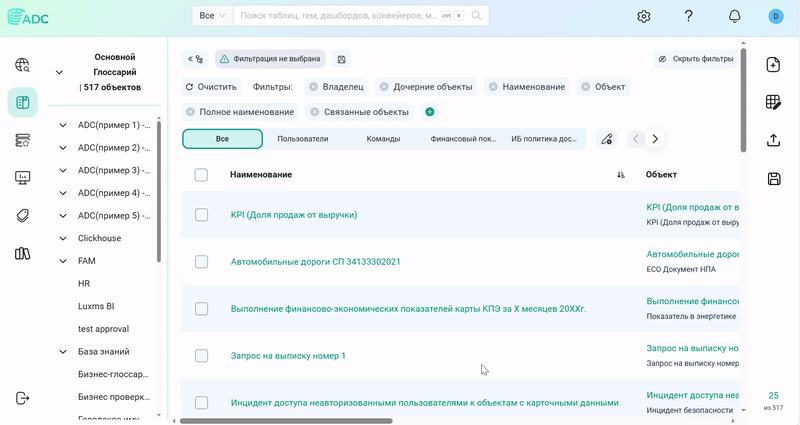The image size is (800, 425).
Task: Click save floppy icon on right panel
Action: pos(773,179)
